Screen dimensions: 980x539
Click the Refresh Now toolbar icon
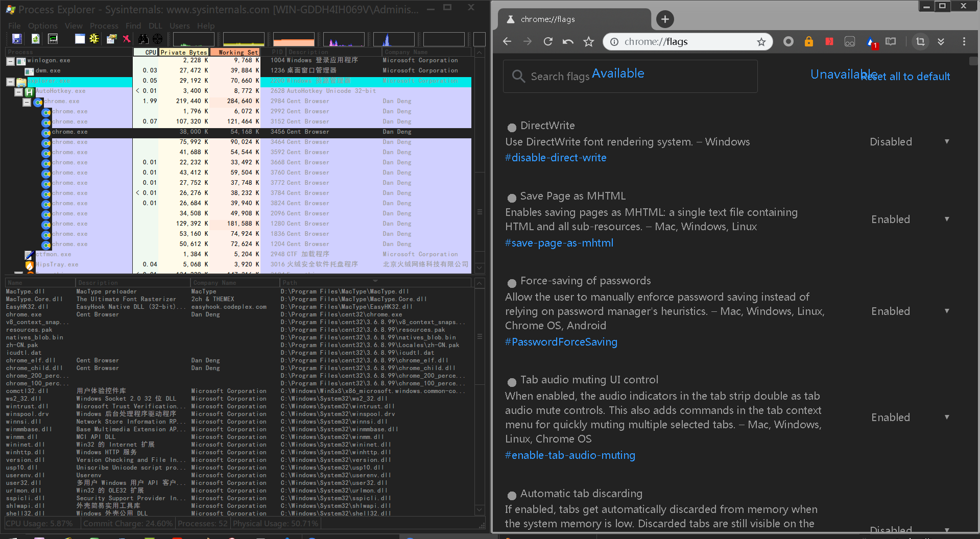35,39
